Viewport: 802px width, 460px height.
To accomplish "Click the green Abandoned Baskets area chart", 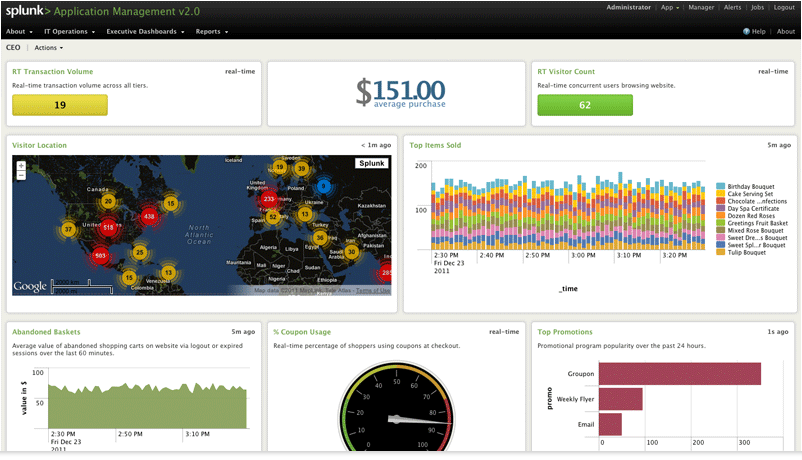I will [x=147, y=406].
